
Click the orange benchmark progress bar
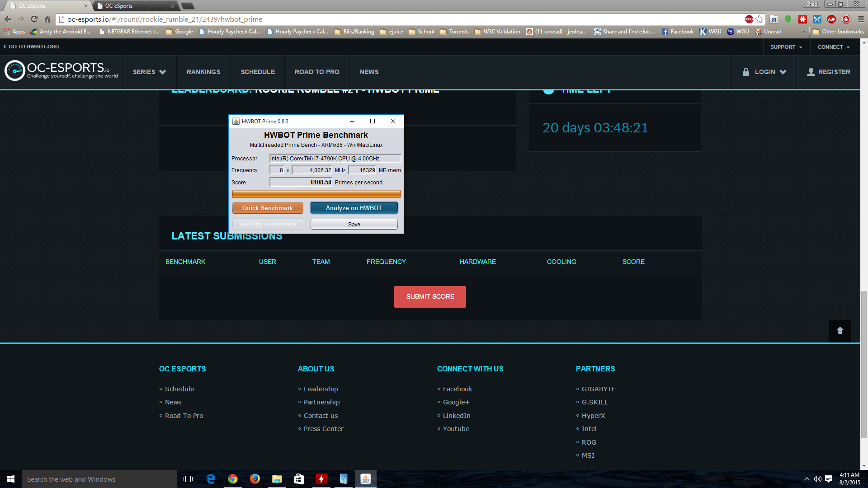(x=316, y=194)
